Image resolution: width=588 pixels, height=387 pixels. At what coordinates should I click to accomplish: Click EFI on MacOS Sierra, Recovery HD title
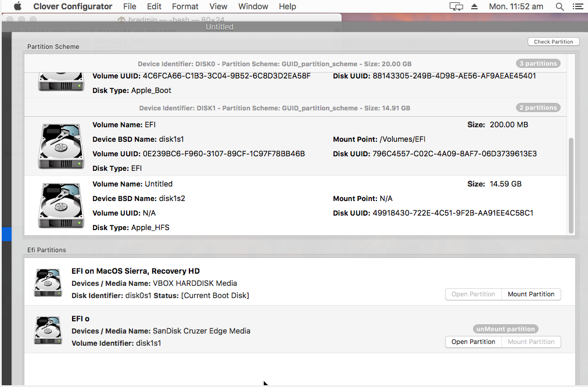(x=135, y=271)
